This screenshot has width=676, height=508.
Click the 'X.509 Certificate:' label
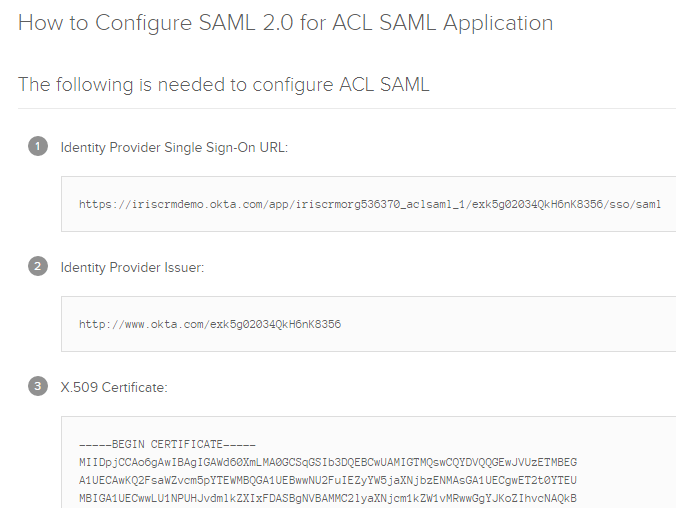[114, 387]
